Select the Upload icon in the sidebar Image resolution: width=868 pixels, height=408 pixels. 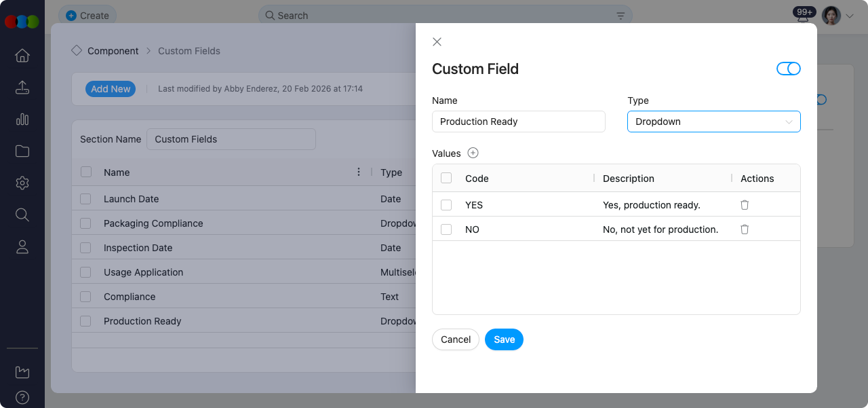pos(22,88)
